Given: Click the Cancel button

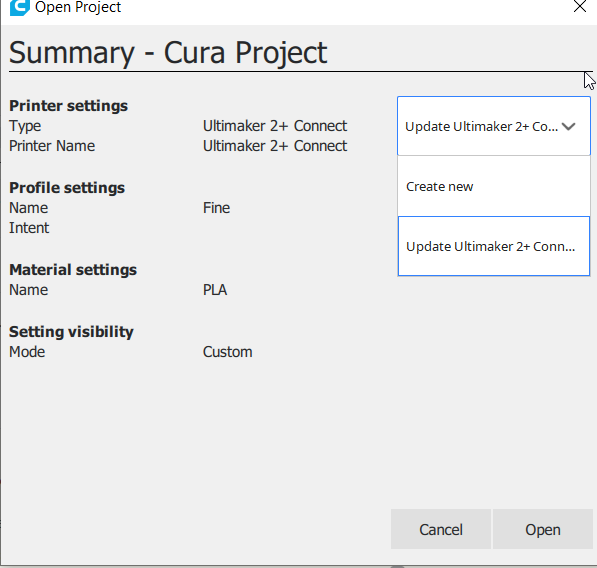Looking at the screenshot, I should [x=441, y=529].
